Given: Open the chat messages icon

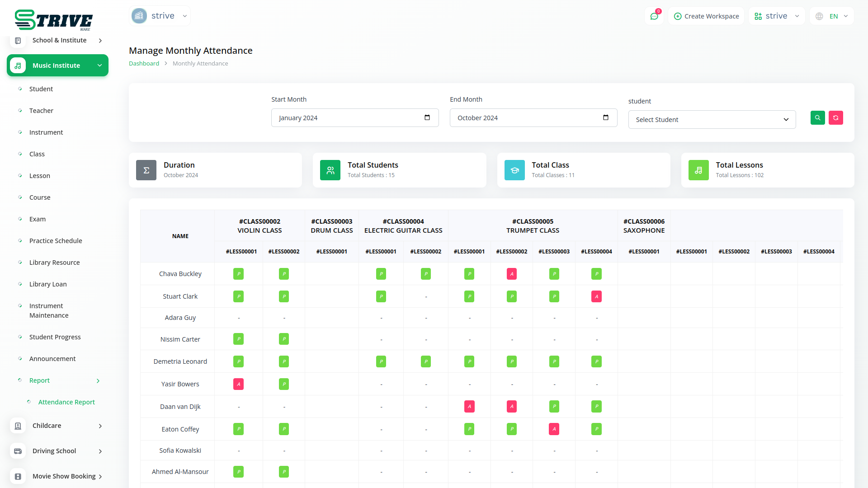Looking at the screenshot, I should 654,16.
